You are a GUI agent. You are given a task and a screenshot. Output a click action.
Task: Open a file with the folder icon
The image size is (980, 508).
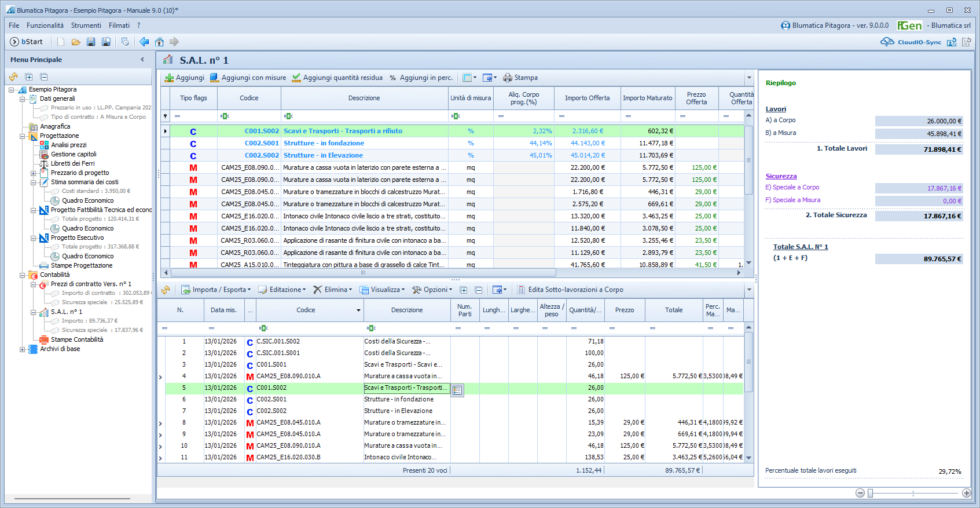click(76, 42)
